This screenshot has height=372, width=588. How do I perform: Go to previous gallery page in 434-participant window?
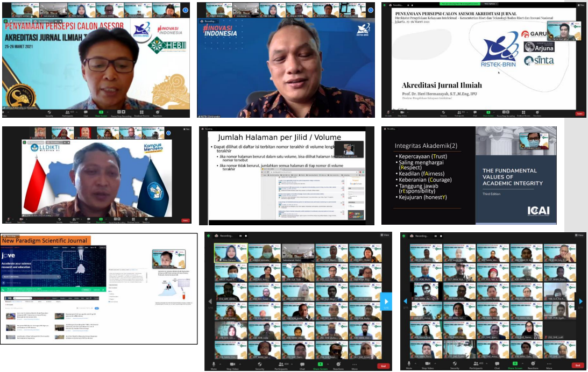coord(210,301)
